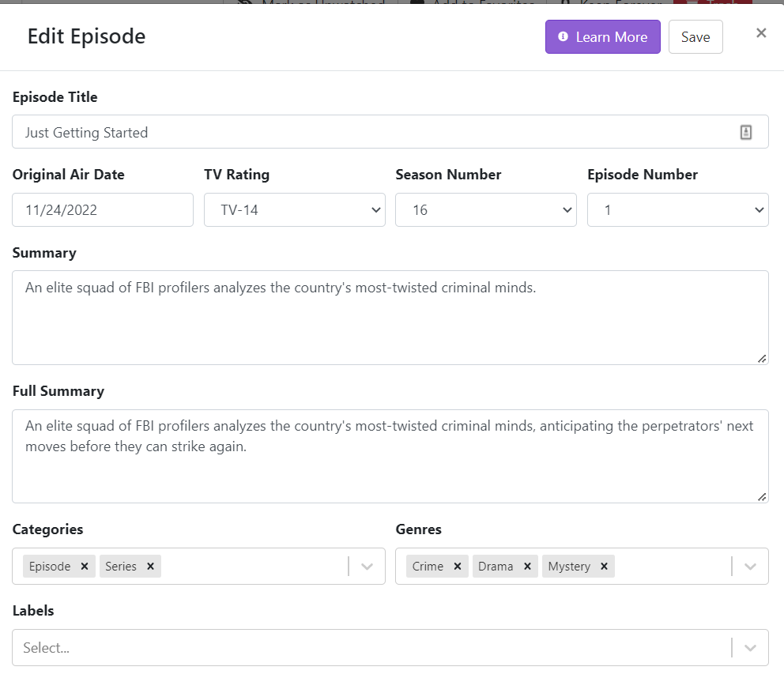
Task: Remove the Series category tag
Action: [150, 567]
